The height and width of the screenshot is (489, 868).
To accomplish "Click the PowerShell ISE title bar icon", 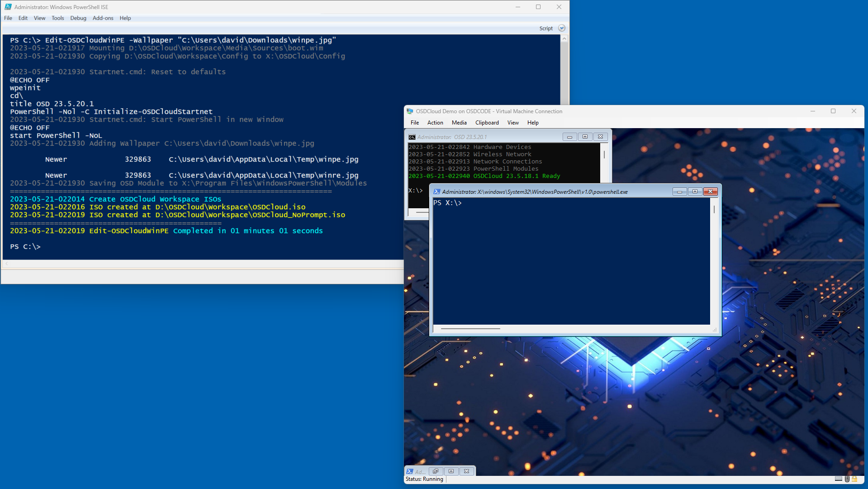I will pyautogui.click(x=8, y=7).
